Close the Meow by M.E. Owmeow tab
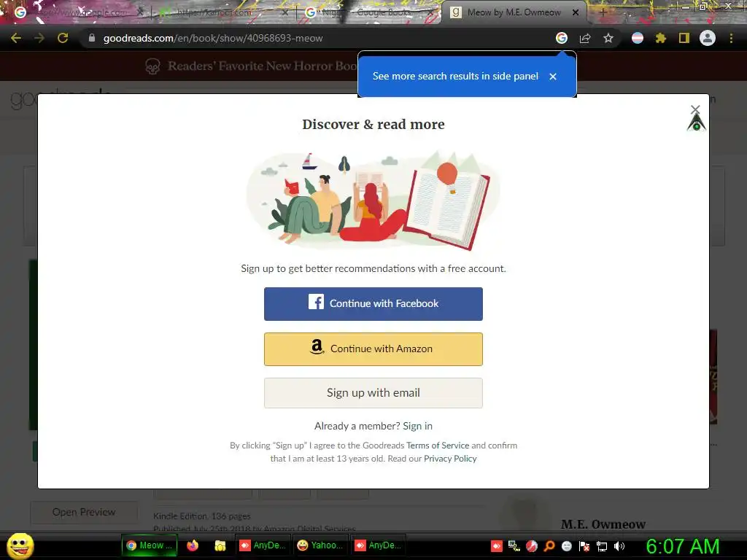Image resolution: width=747 pixels, height=560 pixels. point(576,12)
